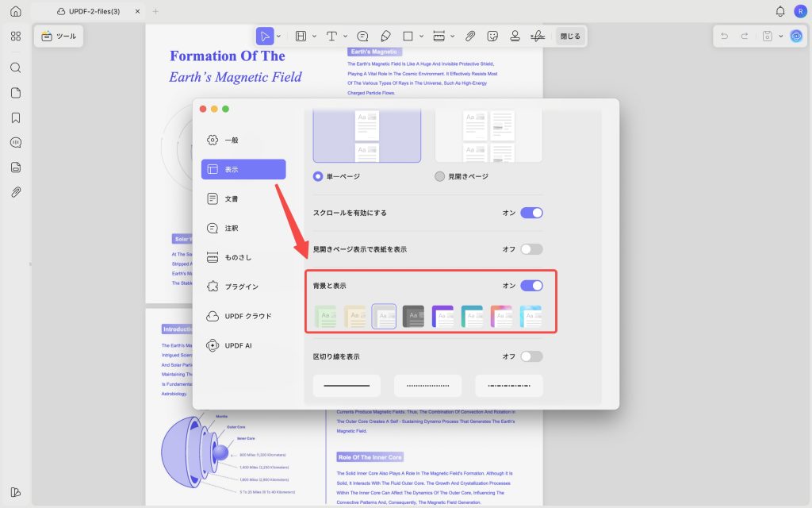Click the 閉じる button in toolbar
Screen dimensions: 812x508
[570, 37]
